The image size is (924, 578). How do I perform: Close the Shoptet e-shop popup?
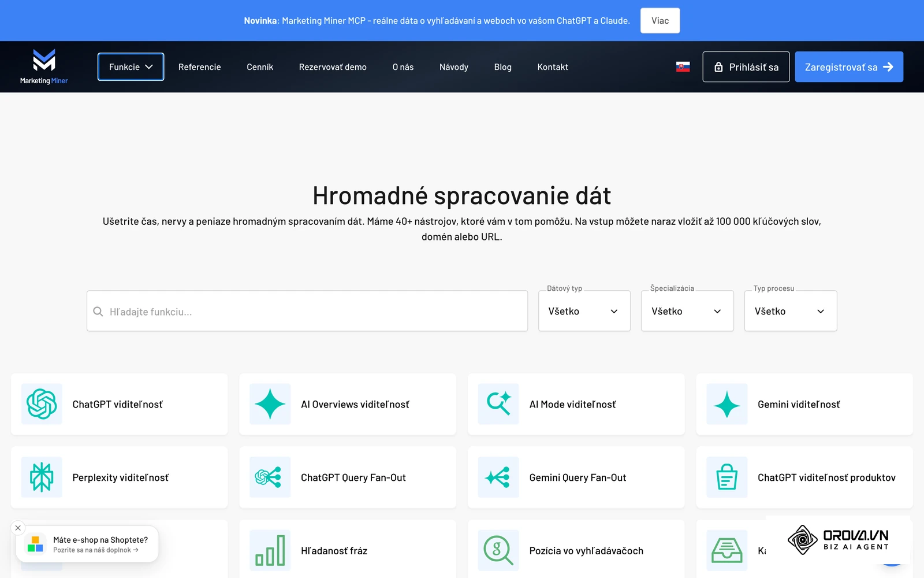[18, 528]
